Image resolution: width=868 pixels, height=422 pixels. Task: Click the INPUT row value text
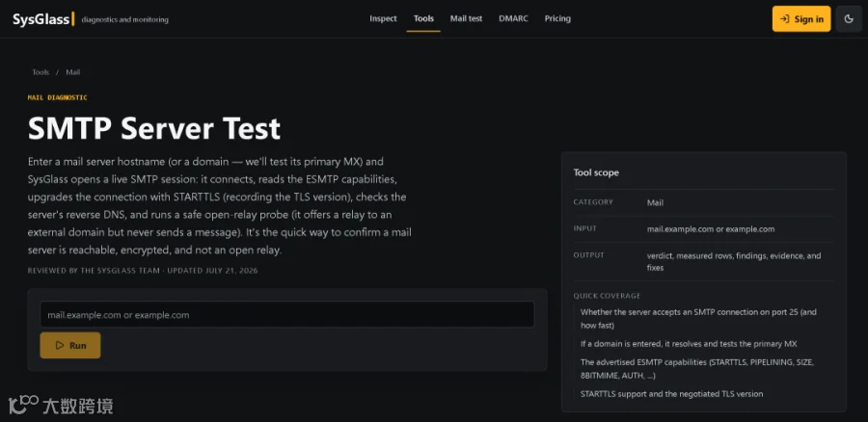711,229
